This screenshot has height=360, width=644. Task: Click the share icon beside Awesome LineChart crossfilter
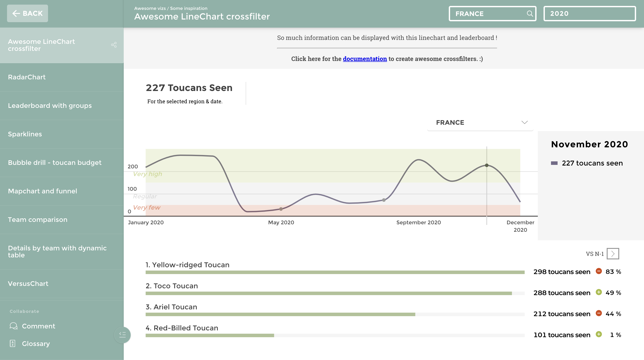(x=114, y=45)
